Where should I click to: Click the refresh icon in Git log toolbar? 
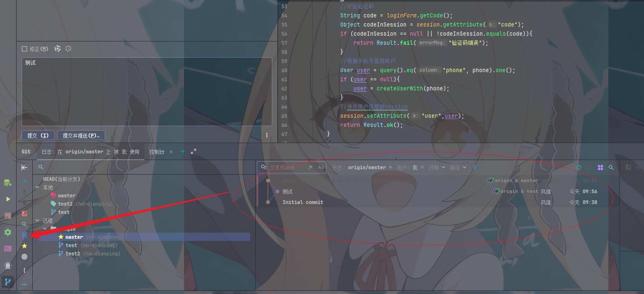tap(579, 168)
